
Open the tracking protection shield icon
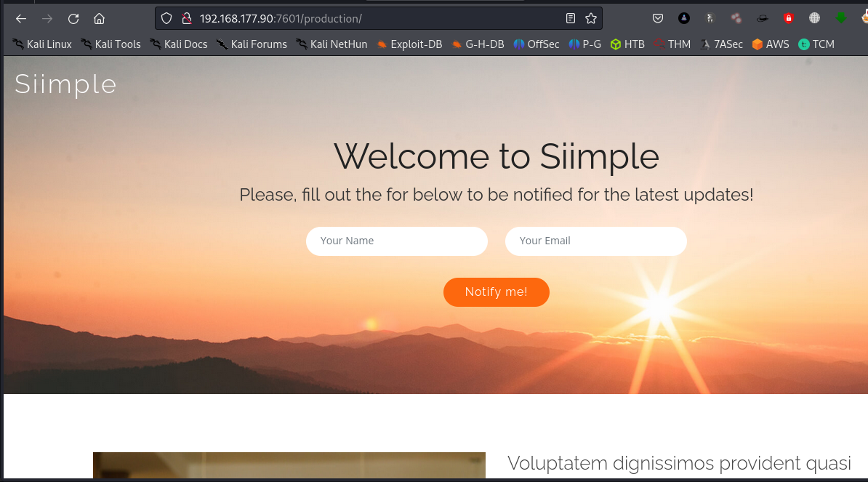(166, 18)
